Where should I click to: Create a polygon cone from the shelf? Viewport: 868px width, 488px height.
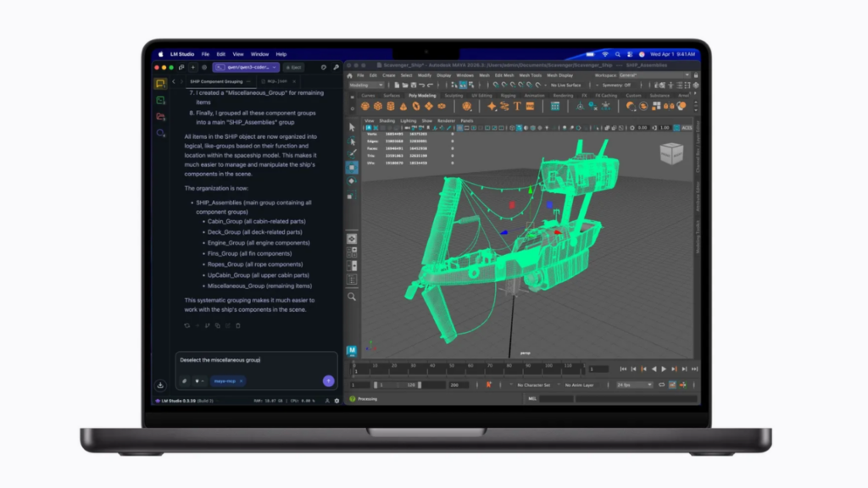[403, 106]
